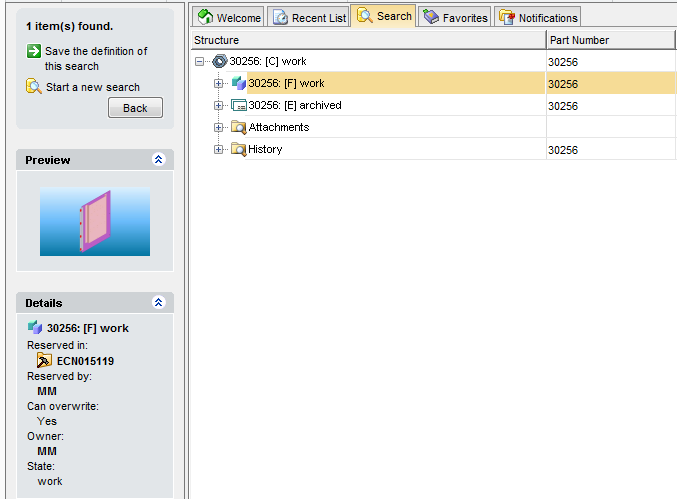Switch to the Welcome tab
Image resolution: width=677 pixels, height=499 pixels.
pos(228,17)
